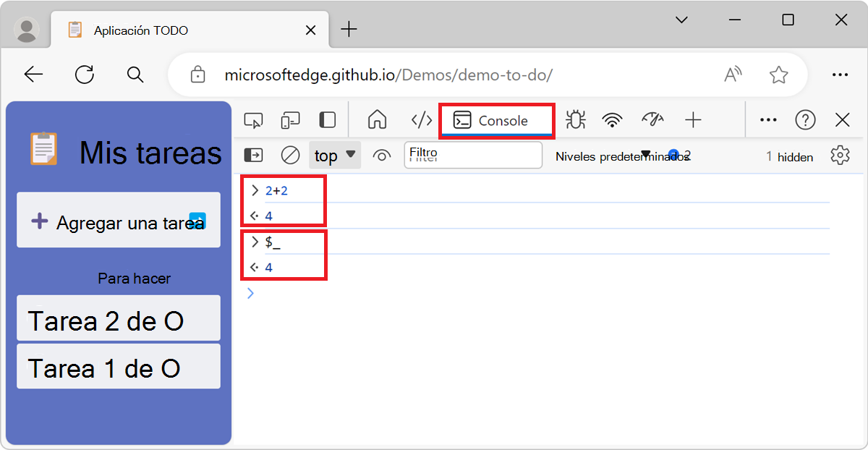Screen dimensions: 868x450
Task: Open the Sources debugger bug icon
Action: (x=576, y=120)
